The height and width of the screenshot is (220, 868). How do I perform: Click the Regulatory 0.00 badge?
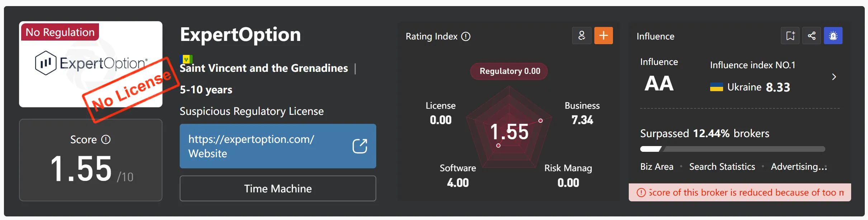point(509,71)
